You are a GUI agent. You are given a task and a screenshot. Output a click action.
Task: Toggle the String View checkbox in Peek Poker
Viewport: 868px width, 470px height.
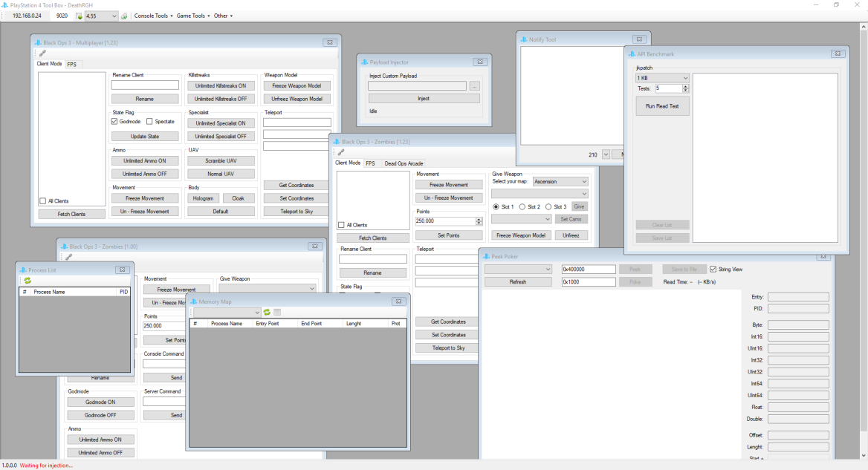[x=713, y=270]
